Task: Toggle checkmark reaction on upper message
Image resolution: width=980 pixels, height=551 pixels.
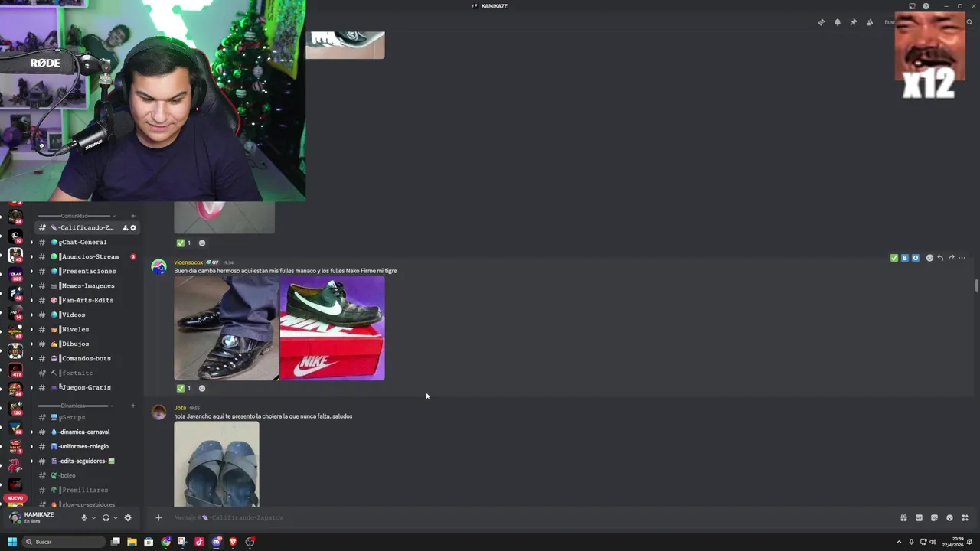Action: (185, 243)
